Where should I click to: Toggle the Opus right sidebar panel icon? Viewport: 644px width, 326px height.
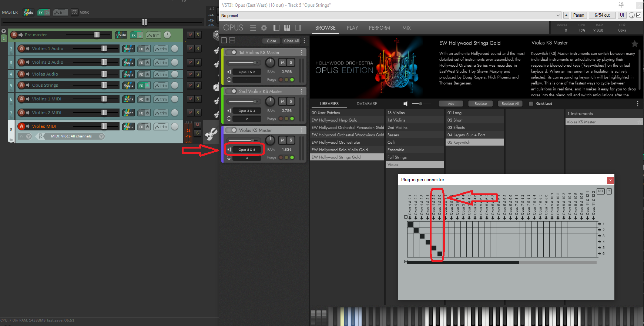click(298, 28)
